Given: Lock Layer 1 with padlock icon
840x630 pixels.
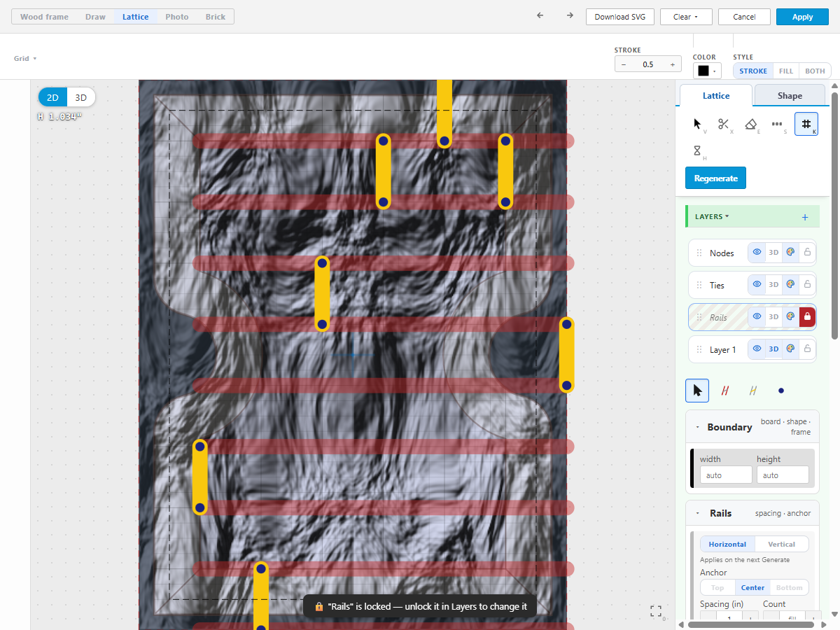Looking at the screenshot, I should [x=807, y=349].
